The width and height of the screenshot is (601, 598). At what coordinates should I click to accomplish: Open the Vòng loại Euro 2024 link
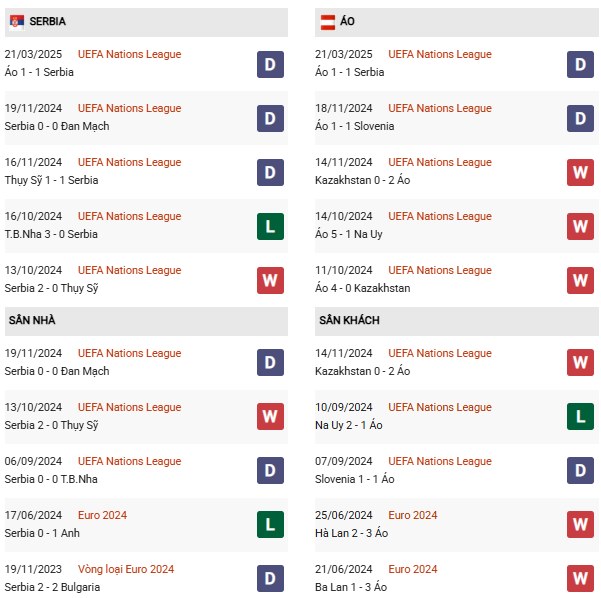[126, 569]
